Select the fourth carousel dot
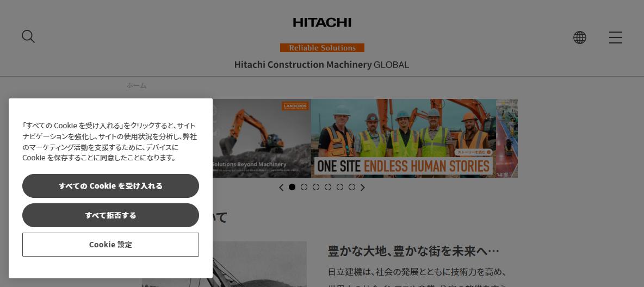The height and width of the screenshot is (287, 644). click(328, 187)
